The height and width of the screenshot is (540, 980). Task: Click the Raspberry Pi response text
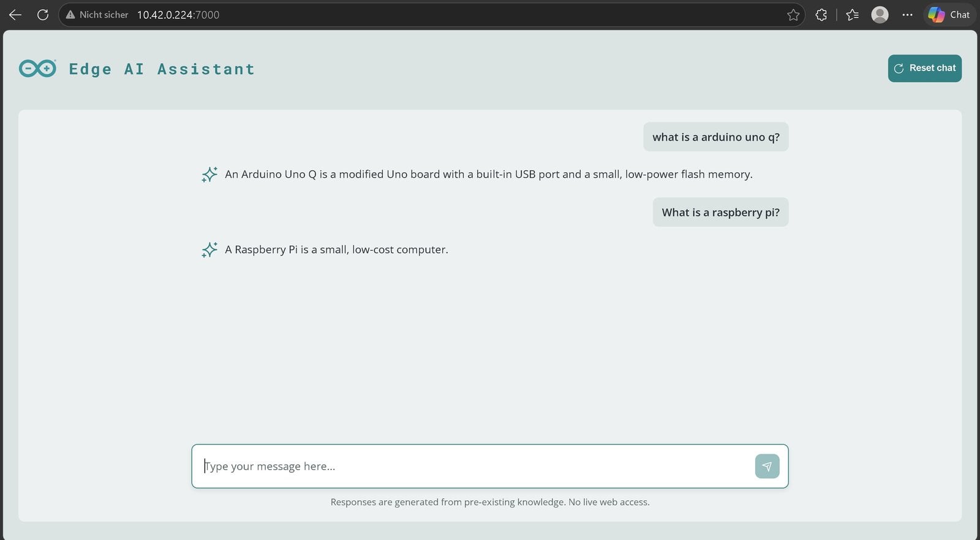(x=336, y=249)
